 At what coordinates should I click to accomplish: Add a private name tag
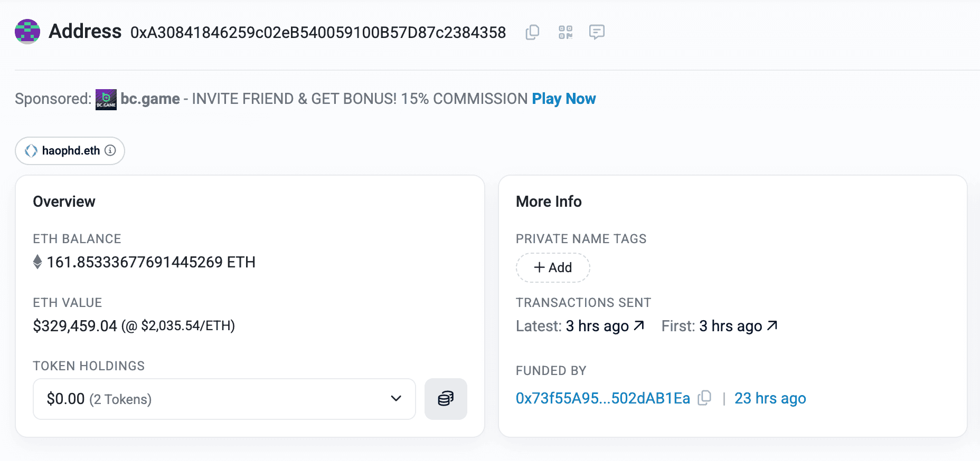click(553, 267)
